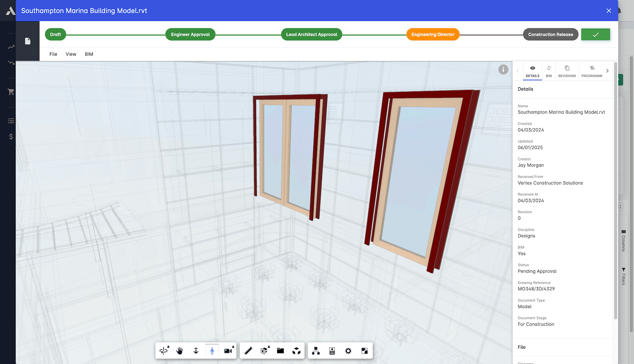The width and height of the screenshot is (634, 364).
Task: Activate the first-person walk tool
Action: [x=212, y=350]
